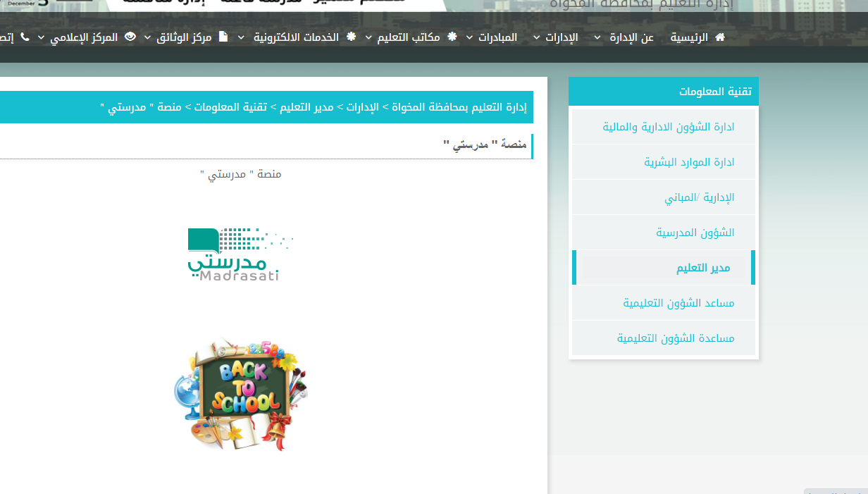Viewport: 868px width, 494px height.
Task: Click the home icon beside الرئيسية
Action: pos(719,37)
